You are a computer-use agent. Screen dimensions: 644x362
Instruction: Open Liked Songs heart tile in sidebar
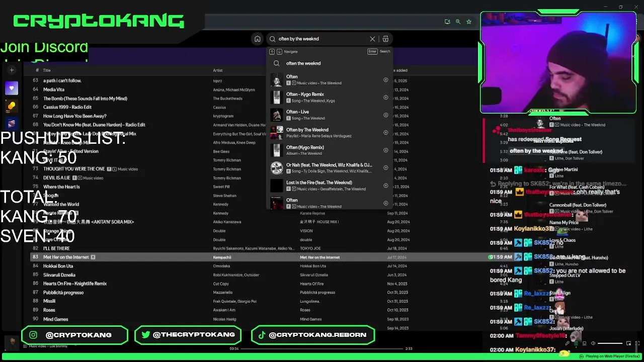12,88
